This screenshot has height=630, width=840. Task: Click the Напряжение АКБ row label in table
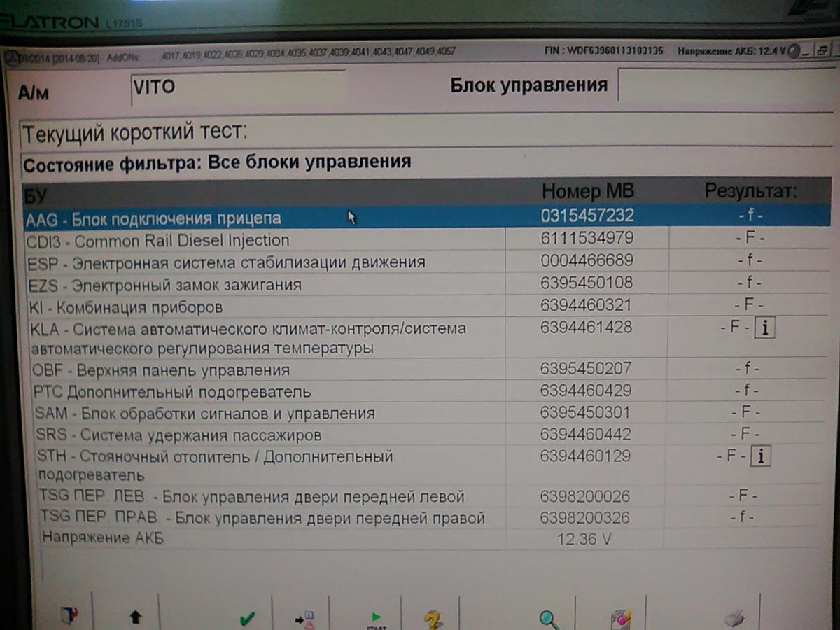(104, 538)
